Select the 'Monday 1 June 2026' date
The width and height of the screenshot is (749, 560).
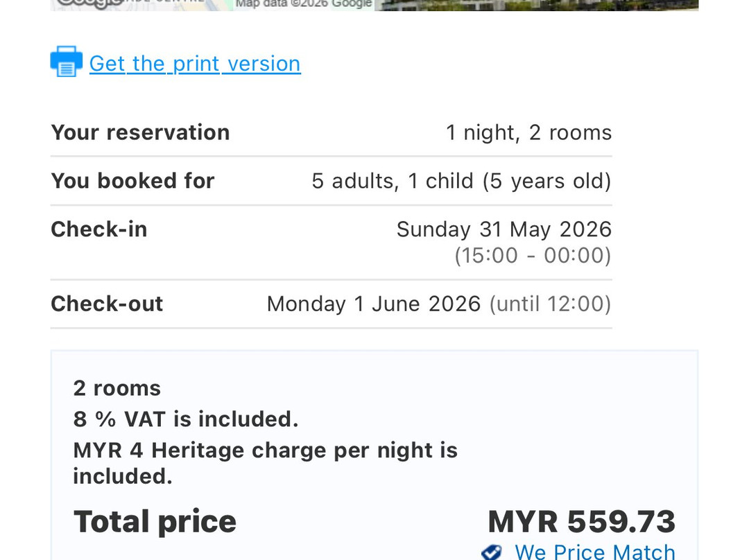point(374,304)
